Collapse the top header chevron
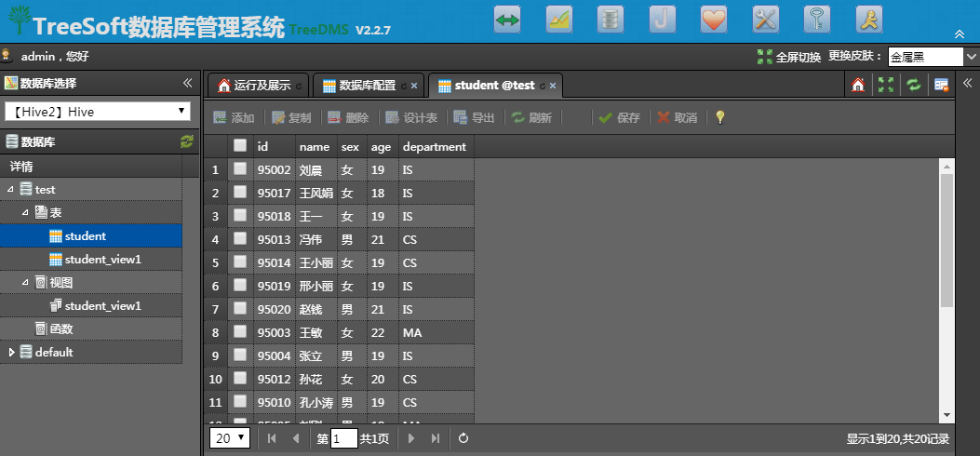 click(960, 34)
